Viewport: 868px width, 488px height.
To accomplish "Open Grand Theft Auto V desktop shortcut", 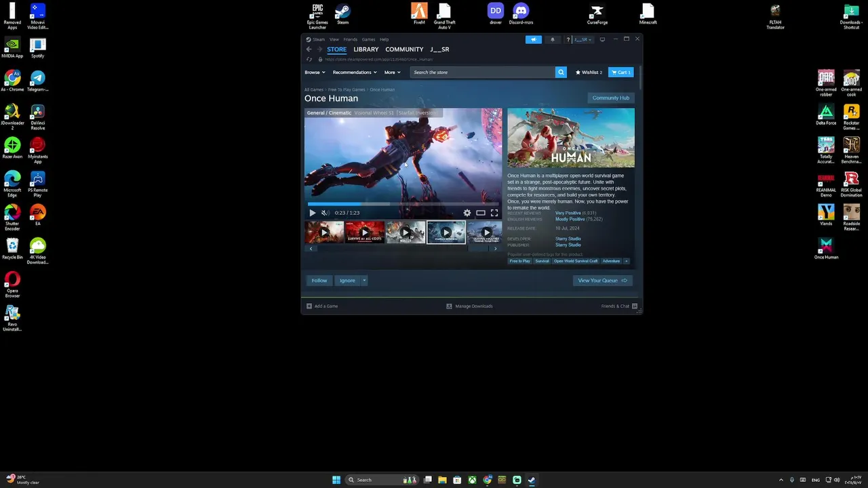I will click(x=444, y=16).
